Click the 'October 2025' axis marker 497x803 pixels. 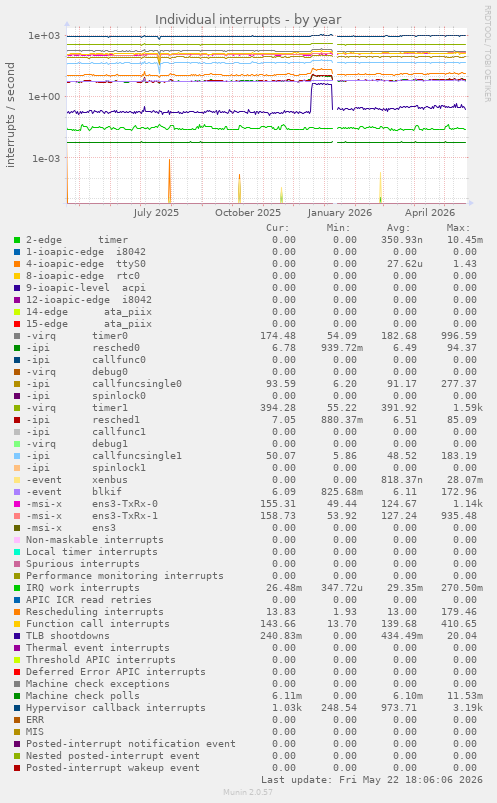click(248, 213)
